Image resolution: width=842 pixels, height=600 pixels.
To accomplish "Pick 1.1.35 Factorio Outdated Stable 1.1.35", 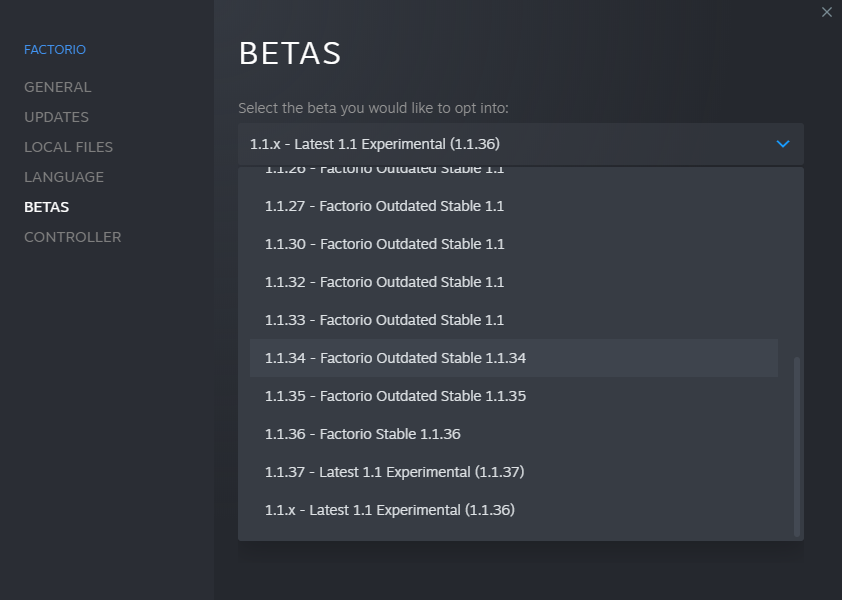I will [395, 396].
